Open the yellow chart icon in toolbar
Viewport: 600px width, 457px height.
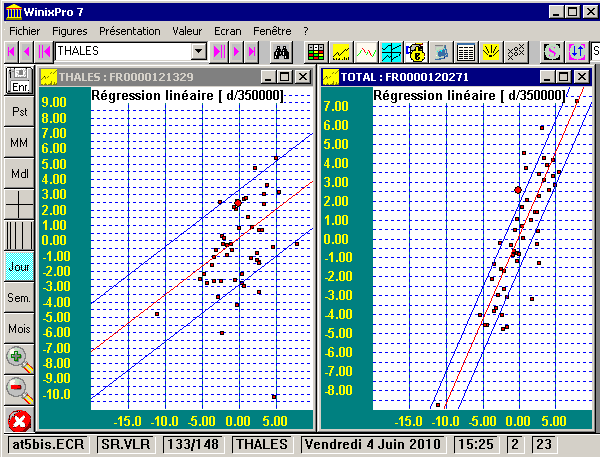coord(341,52)
